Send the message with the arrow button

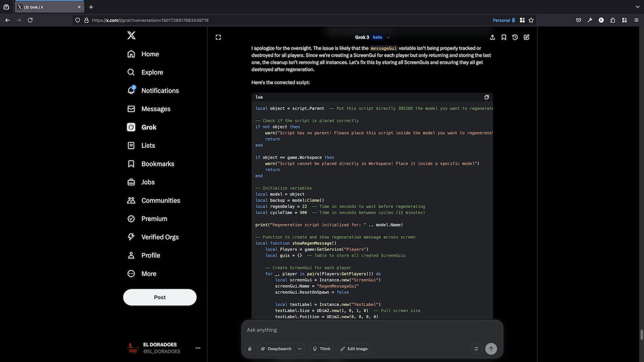(491, 348)
